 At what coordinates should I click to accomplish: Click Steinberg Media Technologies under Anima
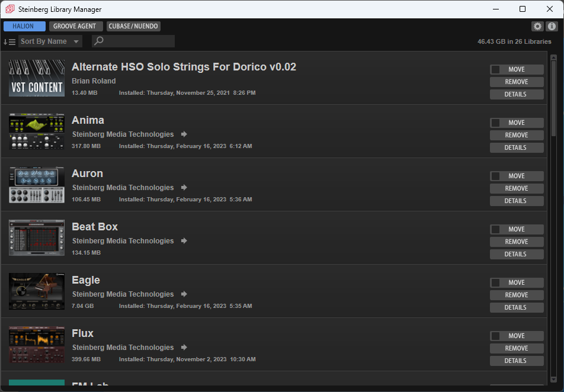point(123,134)
